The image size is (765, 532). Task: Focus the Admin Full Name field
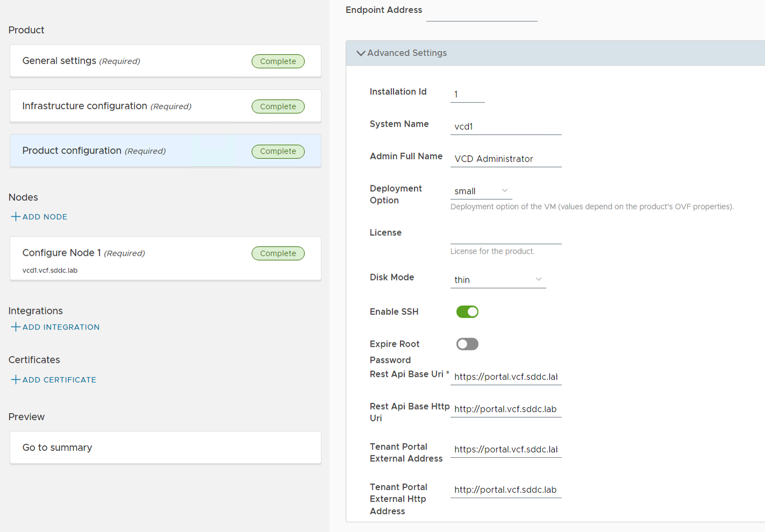tap(505, 159)
